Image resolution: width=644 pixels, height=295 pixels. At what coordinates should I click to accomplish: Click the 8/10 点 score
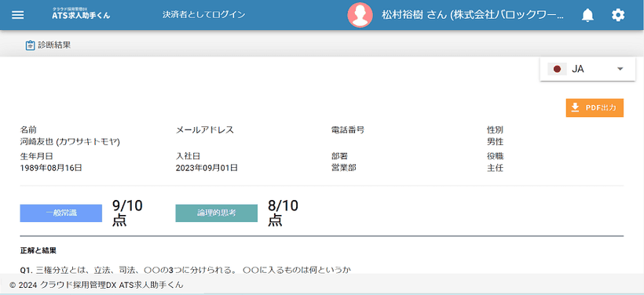pyautogui.click(x=283, y=213)
